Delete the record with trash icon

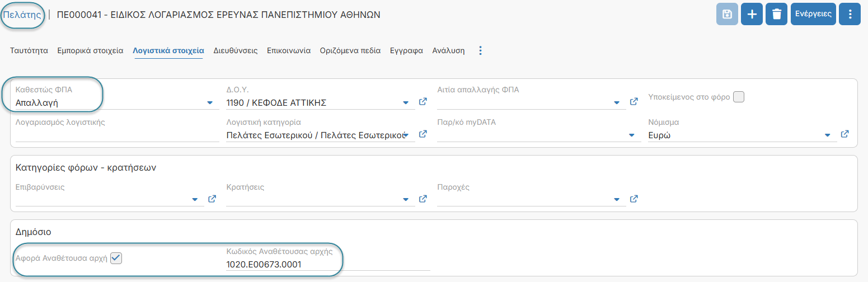coord(776,15)
